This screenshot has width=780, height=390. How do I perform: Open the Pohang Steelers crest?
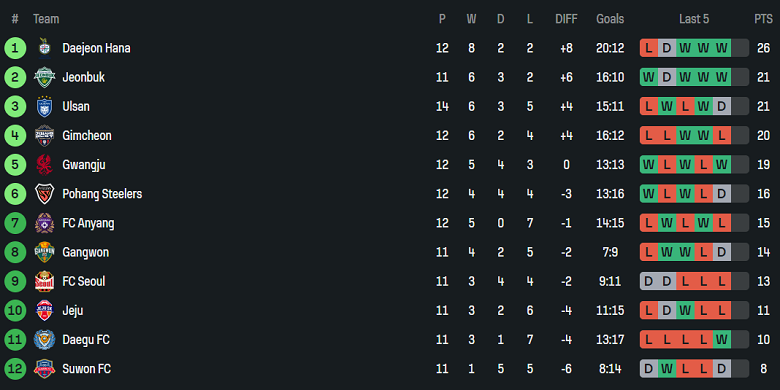point(44,194)
